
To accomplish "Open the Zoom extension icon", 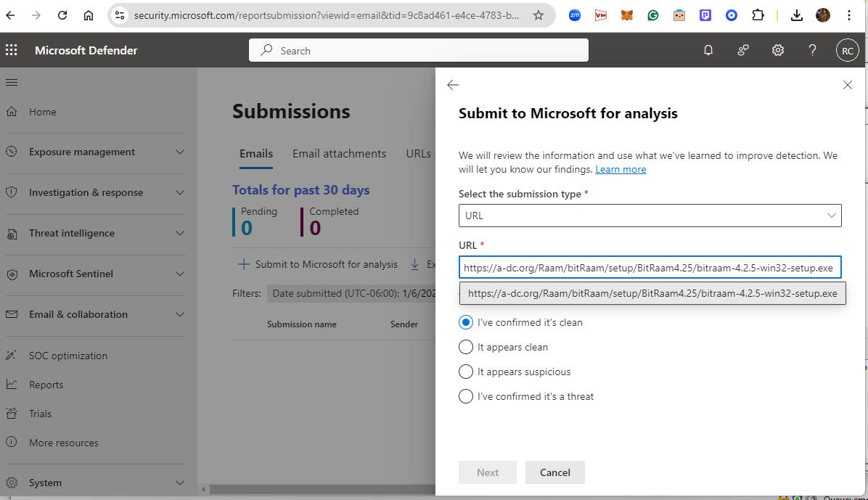I will [x=575, y=15].
